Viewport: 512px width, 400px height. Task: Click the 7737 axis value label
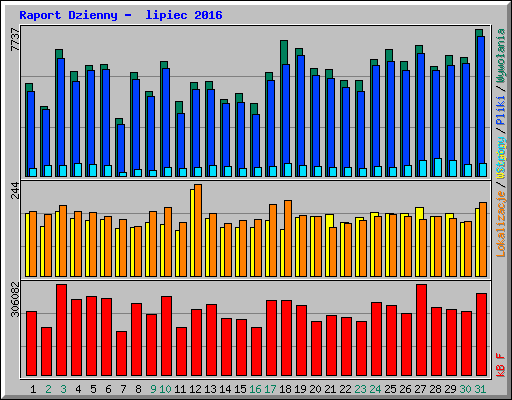[x=15, y=39]
